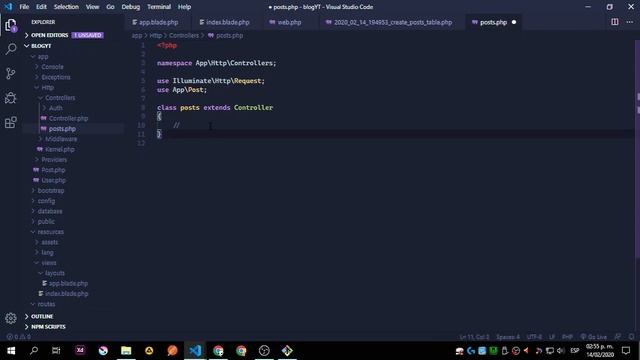Open the Run and Debug view
Screen dimensions: 640x360
point(11,98)
